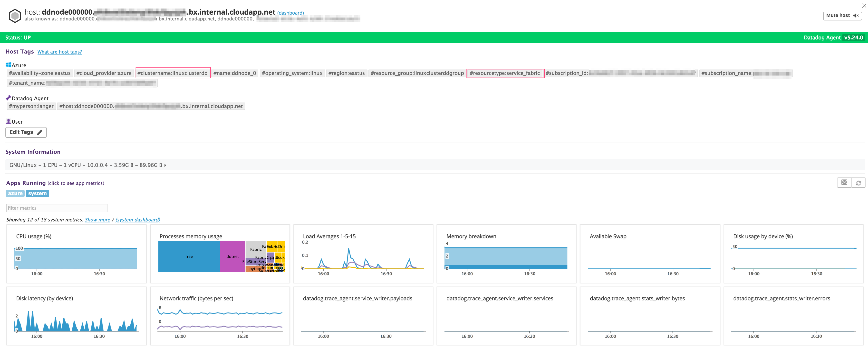Click the user silhouette icon in the User section

[8, 121]
